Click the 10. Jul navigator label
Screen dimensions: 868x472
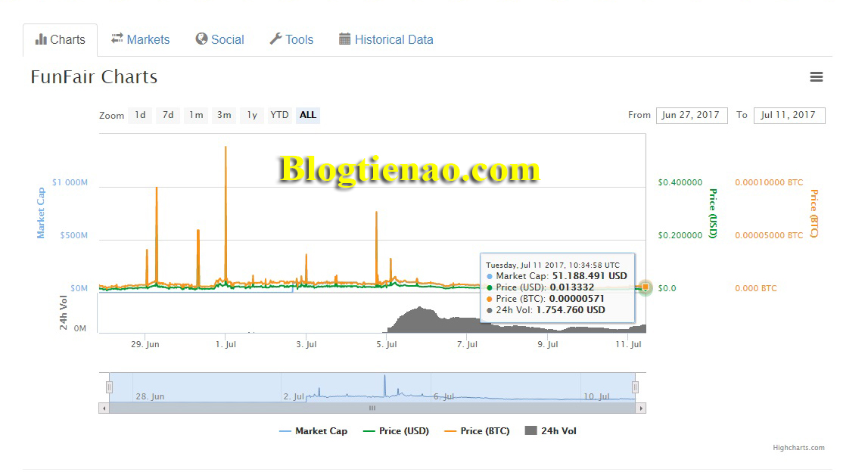[596, 397]
